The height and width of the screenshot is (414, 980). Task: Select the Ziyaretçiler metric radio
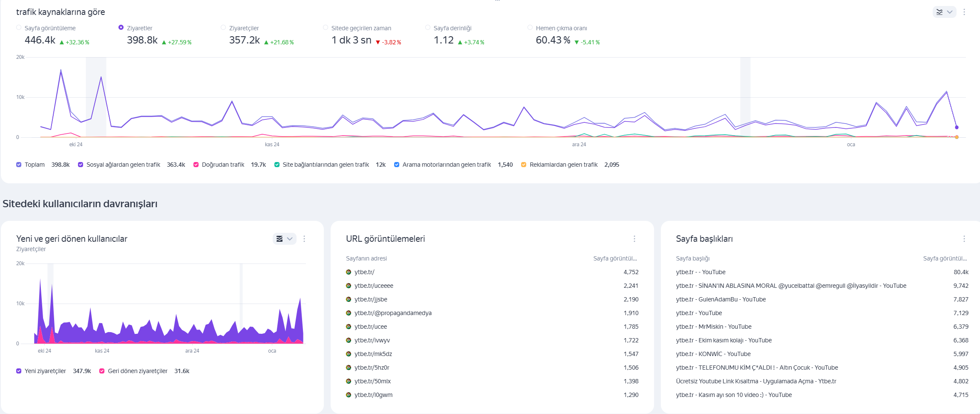point(223,28)
